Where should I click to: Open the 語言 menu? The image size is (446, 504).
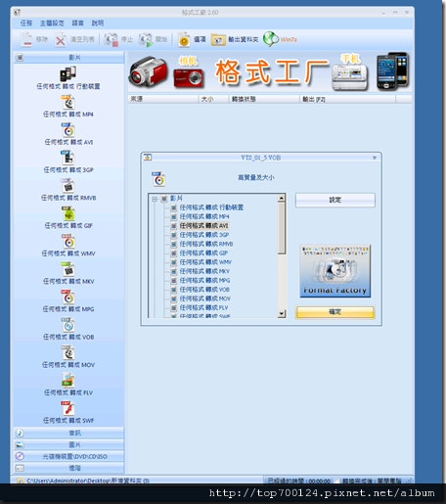click(77, 23)
